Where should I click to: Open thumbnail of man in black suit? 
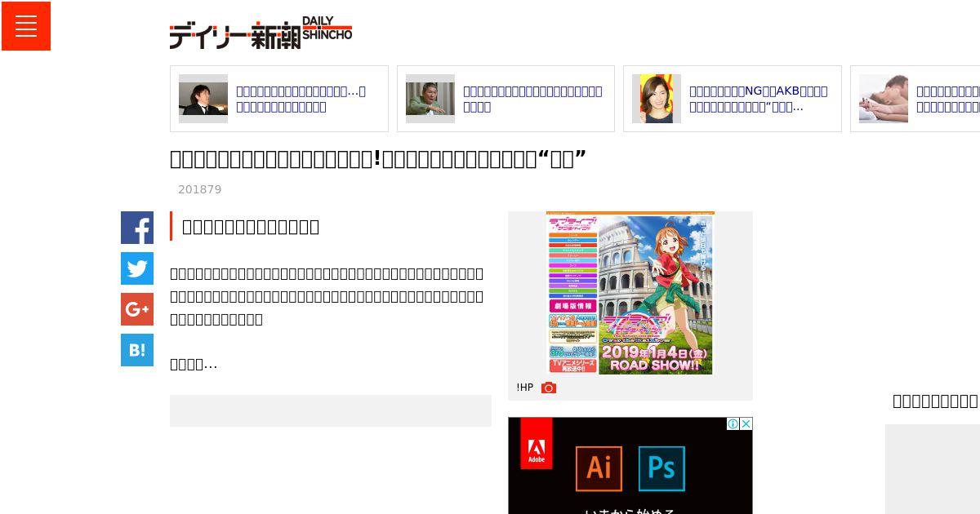(x=203, y=99)
